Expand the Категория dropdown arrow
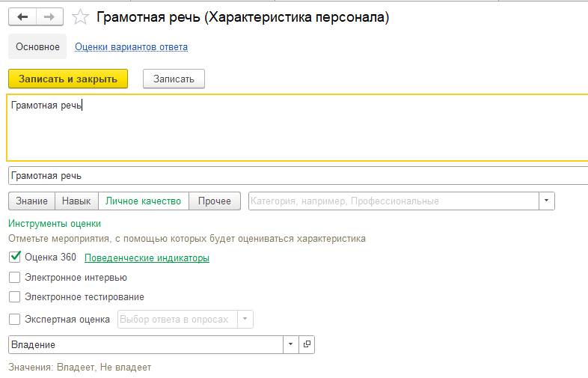Screen dimensions: 588x378 point(547,201)
